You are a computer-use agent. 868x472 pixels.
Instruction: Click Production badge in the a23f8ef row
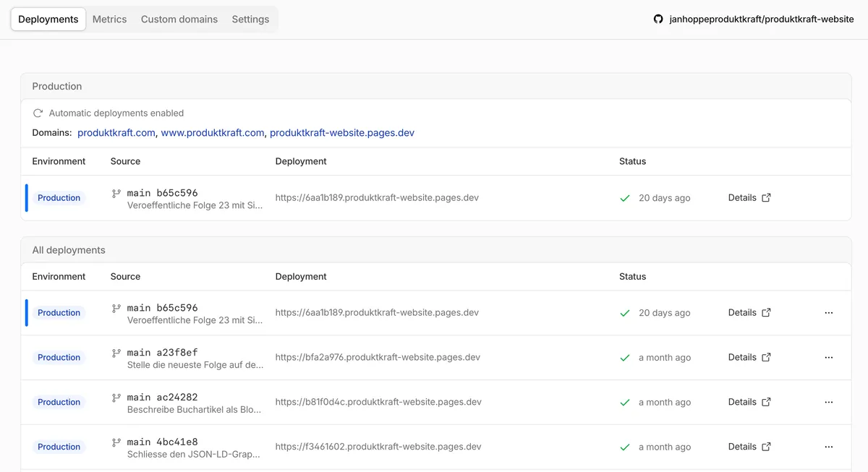coord(59,358)
